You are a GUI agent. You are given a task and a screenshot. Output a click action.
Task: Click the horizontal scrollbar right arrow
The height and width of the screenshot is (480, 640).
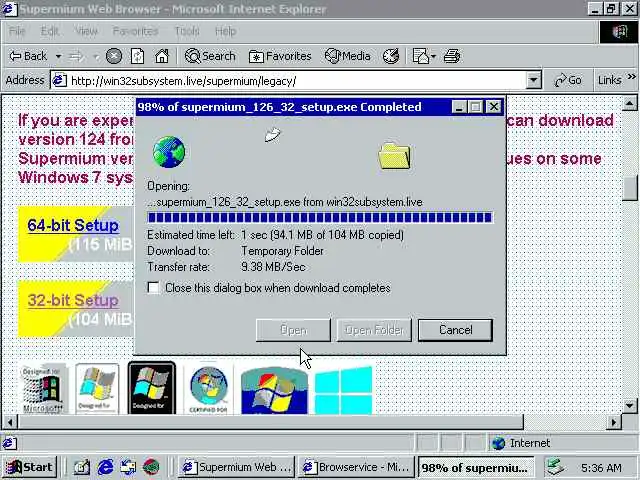click(613, 422)
